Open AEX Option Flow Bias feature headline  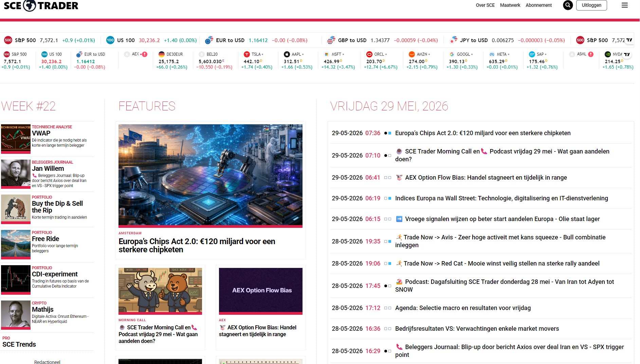[x=258, y=331]
